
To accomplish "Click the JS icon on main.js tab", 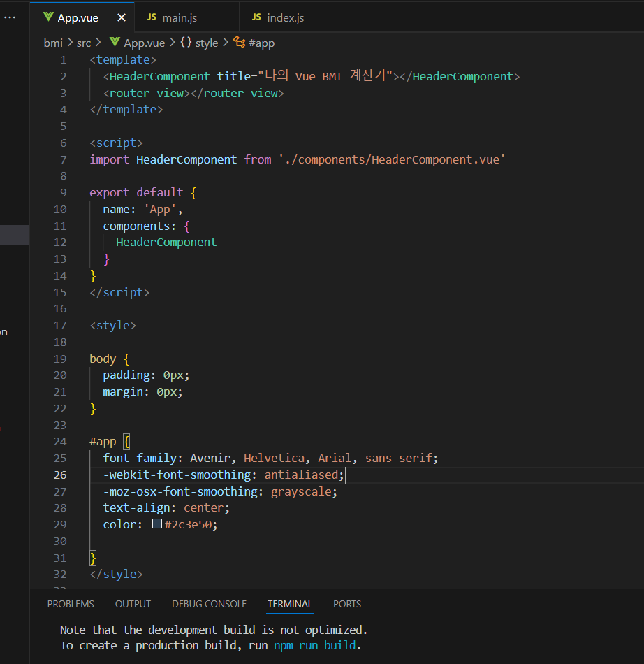I will 152,17.
